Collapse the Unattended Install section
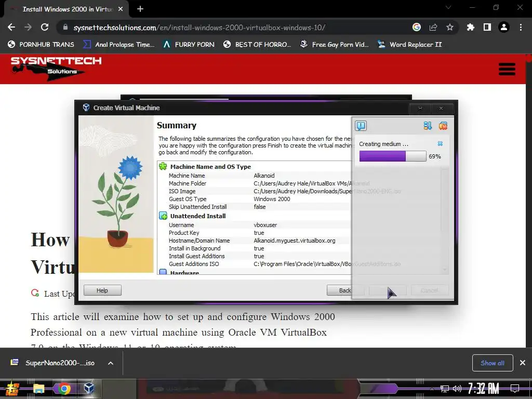532x399 pixels. [x=163, y=216]
